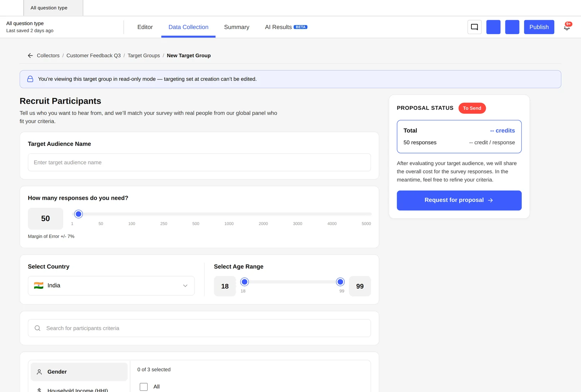Click the lock icon in read-only banner
Image resolution: width=581 pixels, height=392 pixels.
click(30, 79)
